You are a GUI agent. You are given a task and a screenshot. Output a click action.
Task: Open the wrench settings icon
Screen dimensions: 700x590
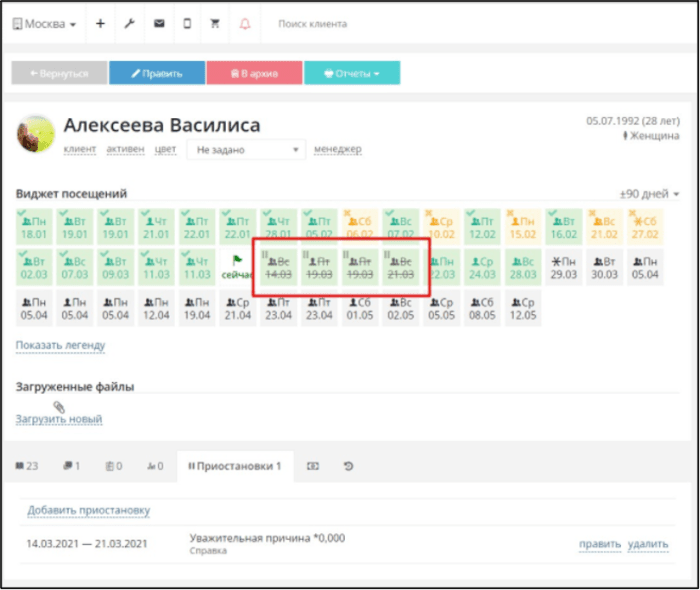click(129, 24)
